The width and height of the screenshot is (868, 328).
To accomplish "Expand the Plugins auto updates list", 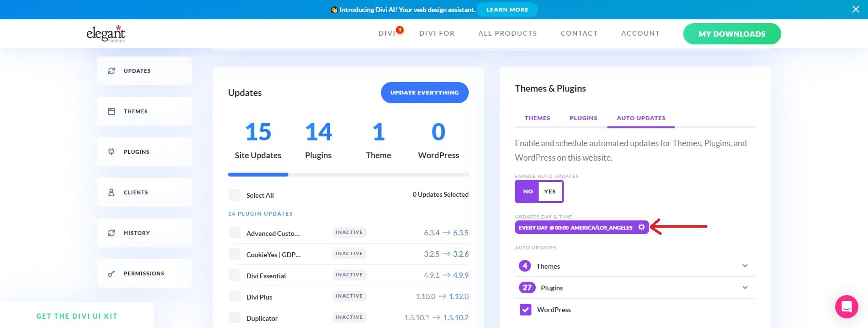I will 745,287.
